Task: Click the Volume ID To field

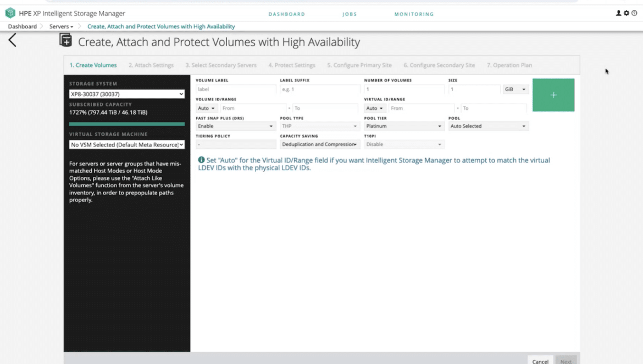Action: tap(326, 108)
